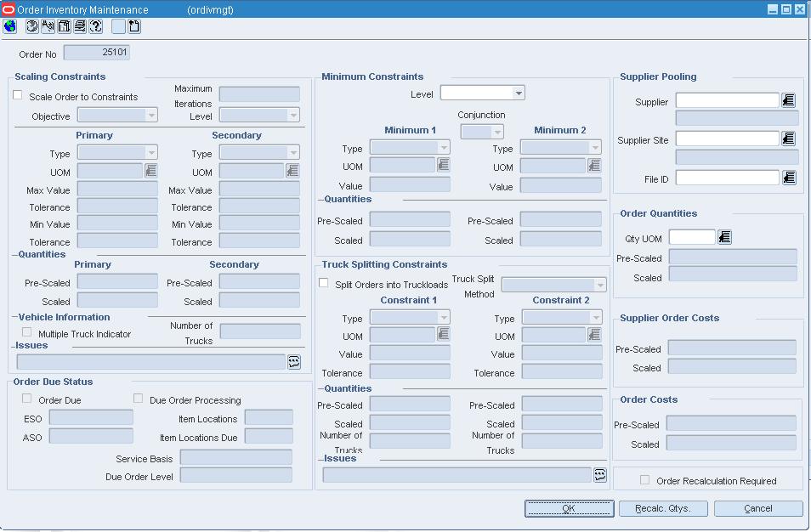Image resolution: width=811 pixels, height=532 pixels.
Task: Open the Supplier Site lookup icon
Action: pos(788,139)
